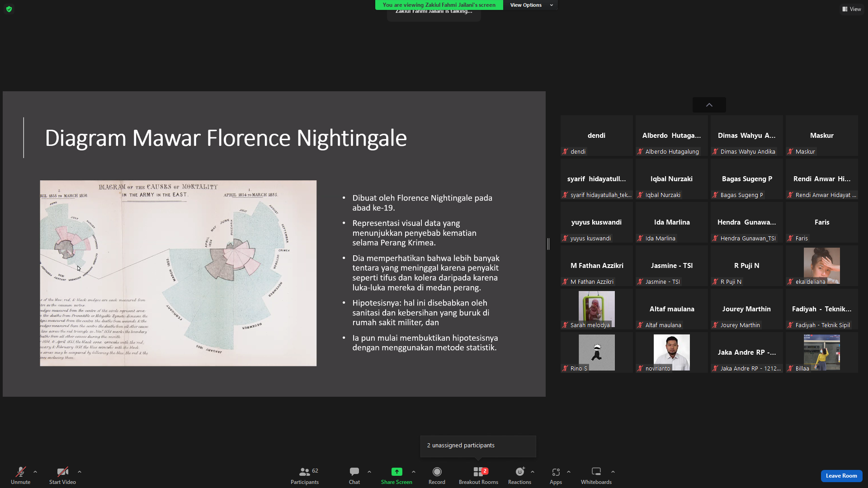
Task: Select Jourey Marthin's tile
Action: tap(747, 309)
